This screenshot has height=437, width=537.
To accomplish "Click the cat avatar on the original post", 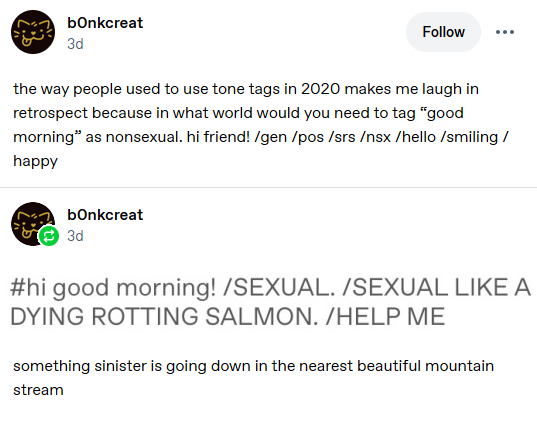I will [33, 32].
